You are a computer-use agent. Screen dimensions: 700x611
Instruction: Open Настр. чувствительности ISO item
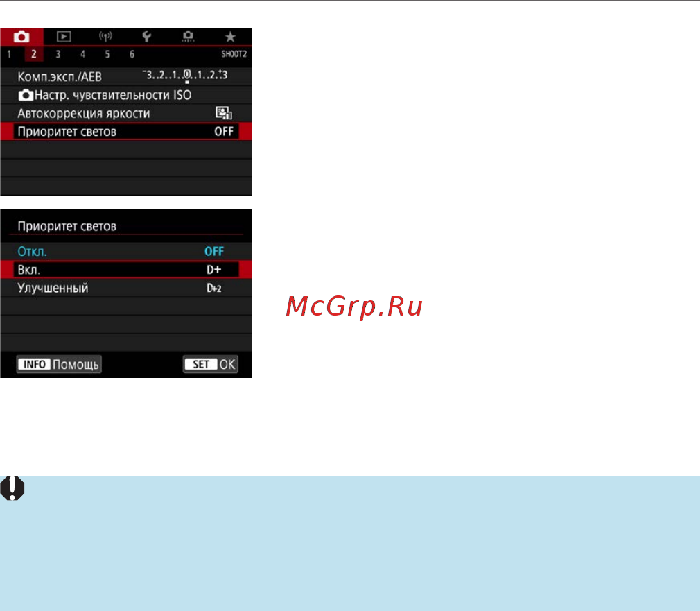[126, 95]
